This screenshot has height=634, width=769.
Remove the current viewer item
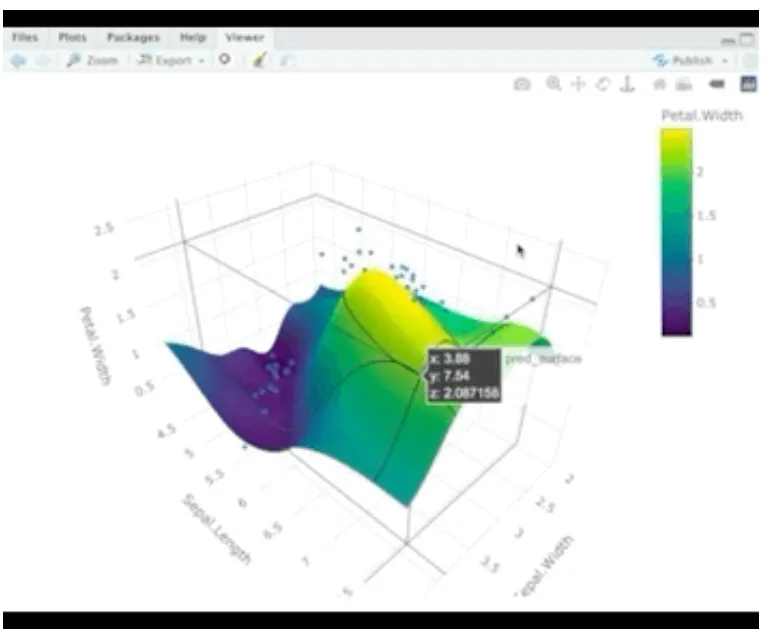[225, 60]
